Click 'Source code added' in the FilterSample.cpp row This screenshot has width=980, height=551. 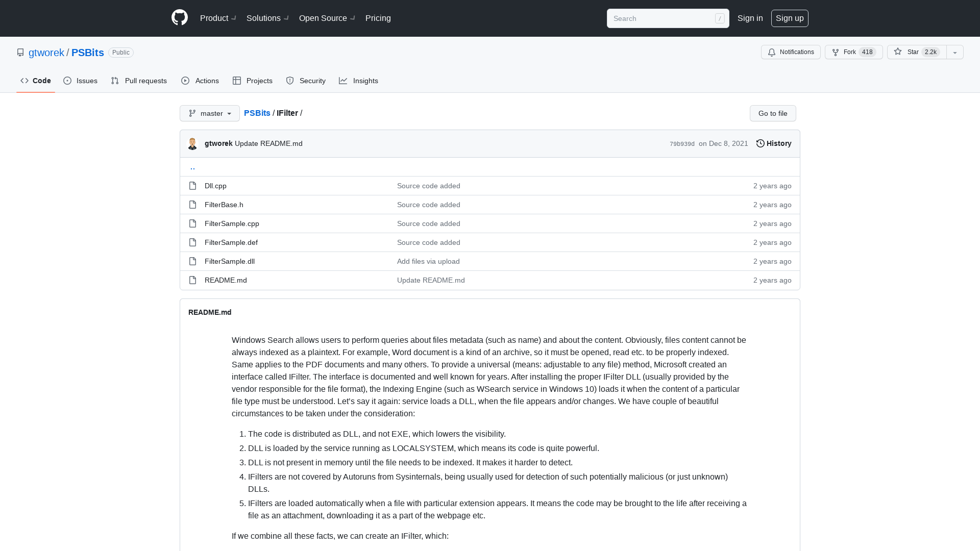[x=429, y=223]
